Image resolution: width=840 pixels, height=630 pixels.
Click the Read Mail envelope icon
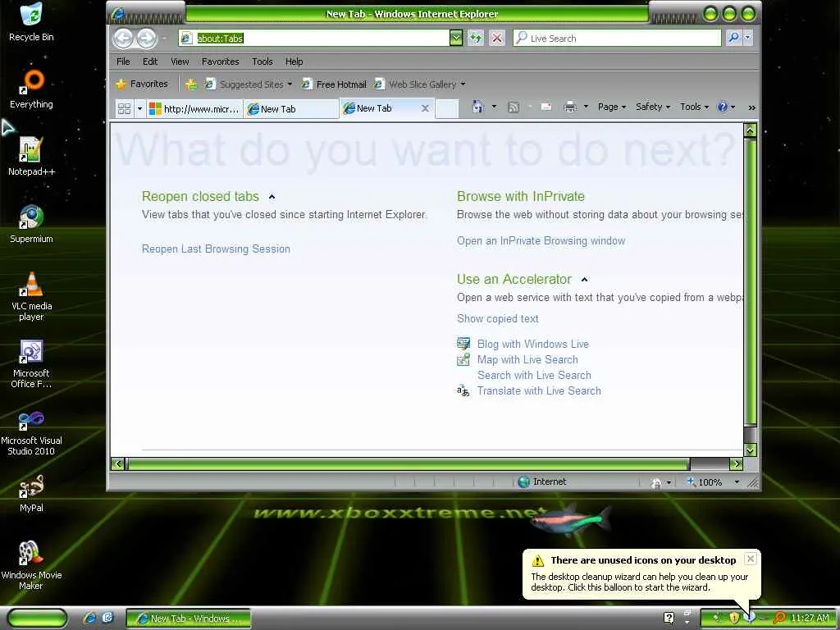pos(546,107)
